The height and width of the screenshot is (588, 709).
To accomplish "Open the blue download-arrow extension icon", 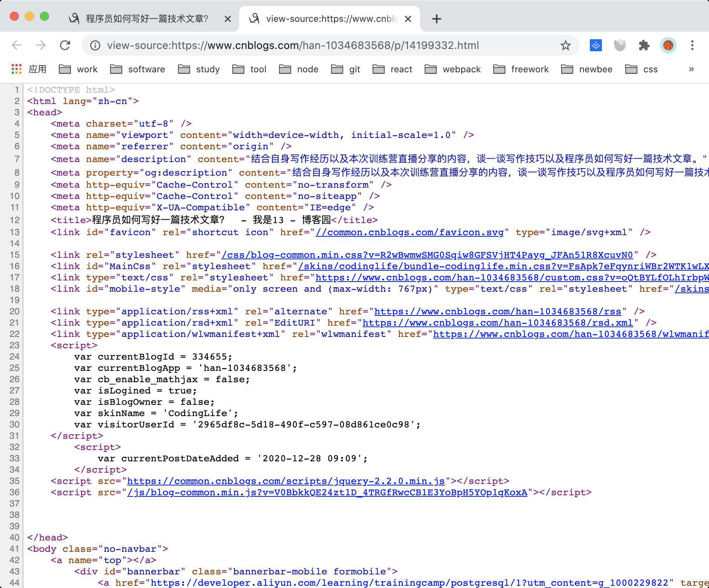I will pos(595,46).
